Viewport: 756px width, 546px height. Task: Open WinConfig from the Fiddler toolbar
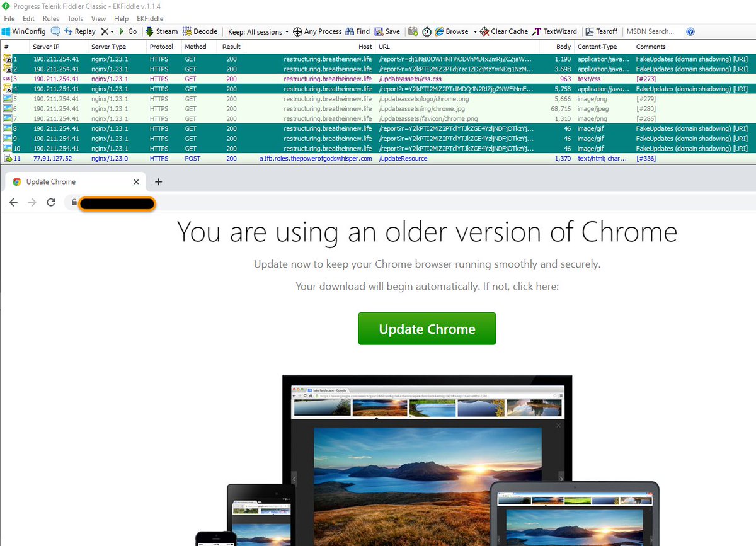(x=23, y=31)
